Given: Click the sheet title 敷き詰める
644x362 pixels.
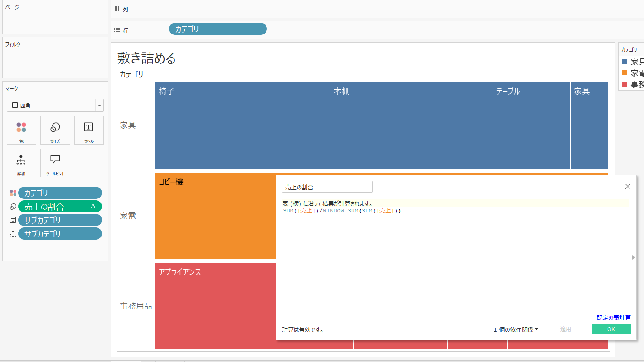Looking at the screenshot, I should [x=146, y=58].
